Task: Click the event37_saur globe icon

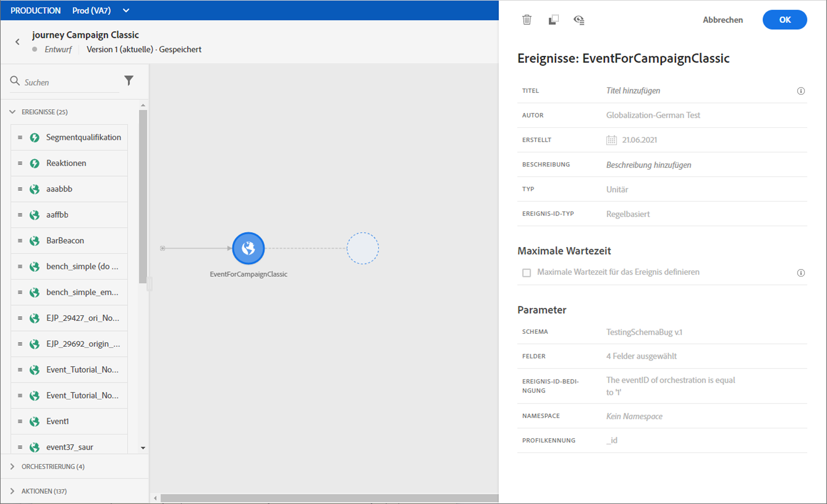Action: point(34,448)
